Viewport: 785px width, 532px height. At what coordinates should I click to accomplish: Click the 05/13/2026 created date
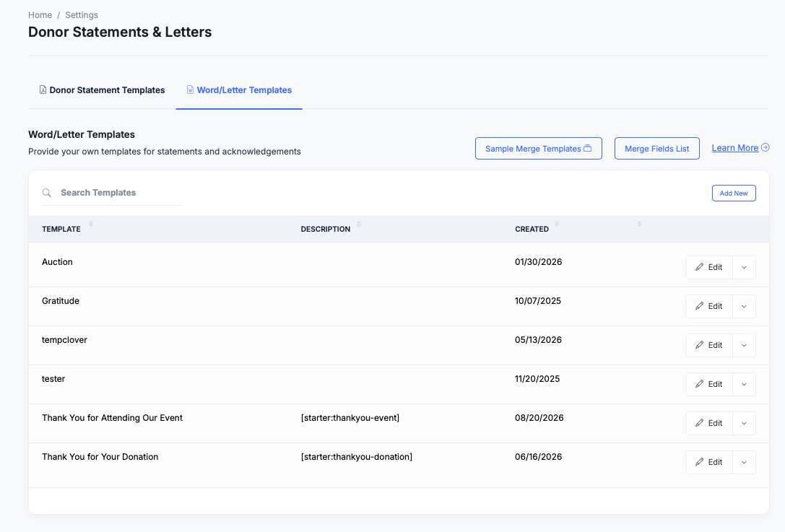pos(538,340)
